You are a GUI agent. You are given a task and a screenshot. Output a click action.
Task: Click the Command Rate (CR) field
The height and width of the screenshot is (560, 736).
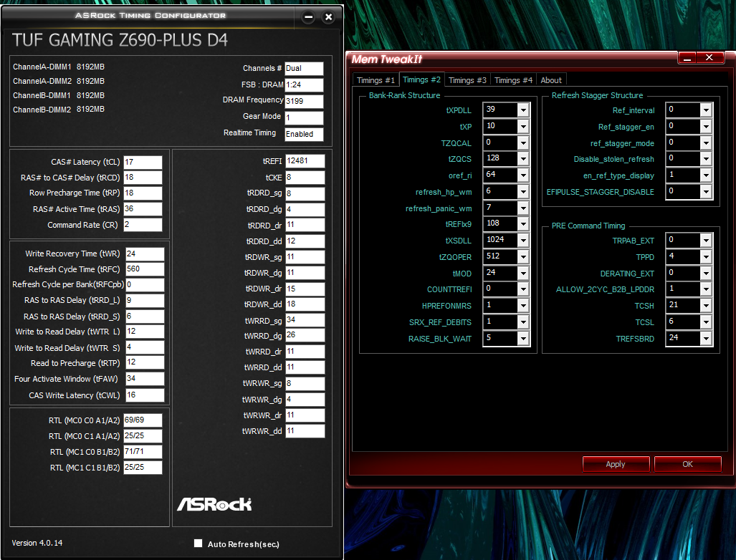143,225
